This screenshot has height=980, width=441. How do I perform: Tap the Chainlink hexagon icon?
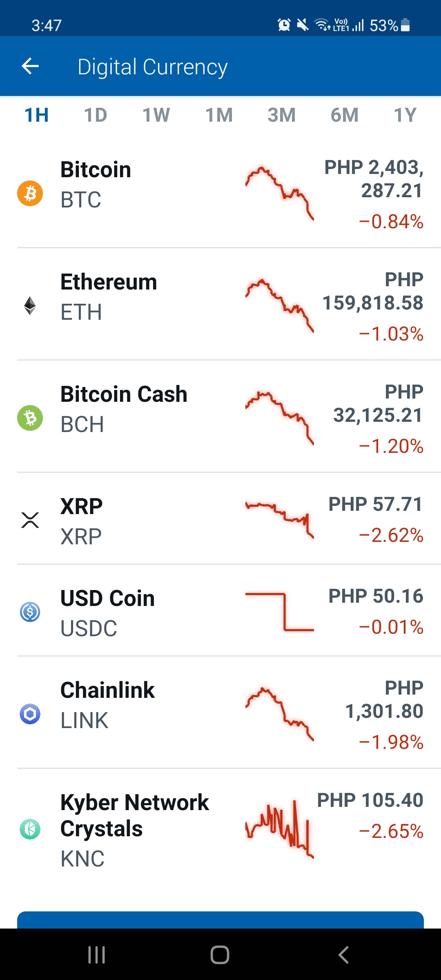(x=30, y=714)
